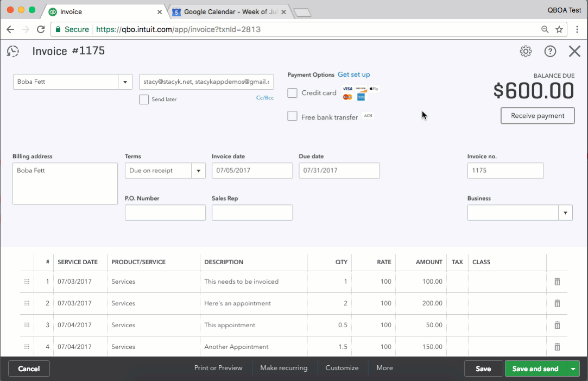The image size is (588, 381).
Task: Click the Services cell in line 1
Action: click(x=154, y=282)
